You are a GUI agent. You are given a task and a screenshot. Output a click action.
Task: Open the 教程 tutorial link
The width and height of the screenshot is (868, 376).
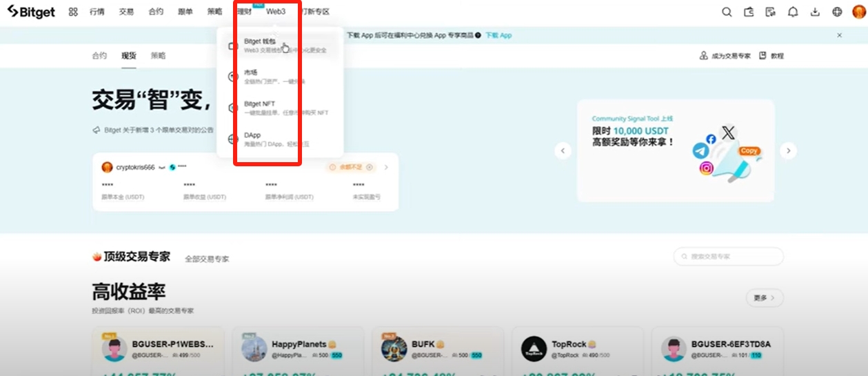click(777, 56)
